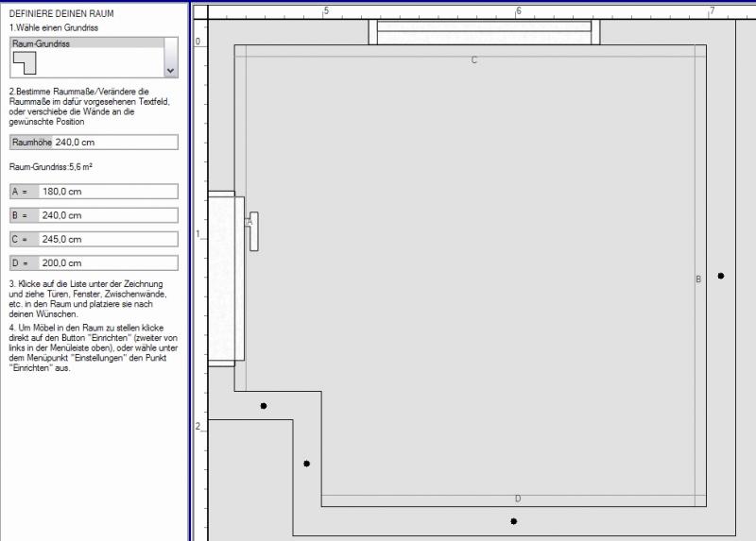Edit the dimension C field with 245,0 cm

(x=108, y=240)
